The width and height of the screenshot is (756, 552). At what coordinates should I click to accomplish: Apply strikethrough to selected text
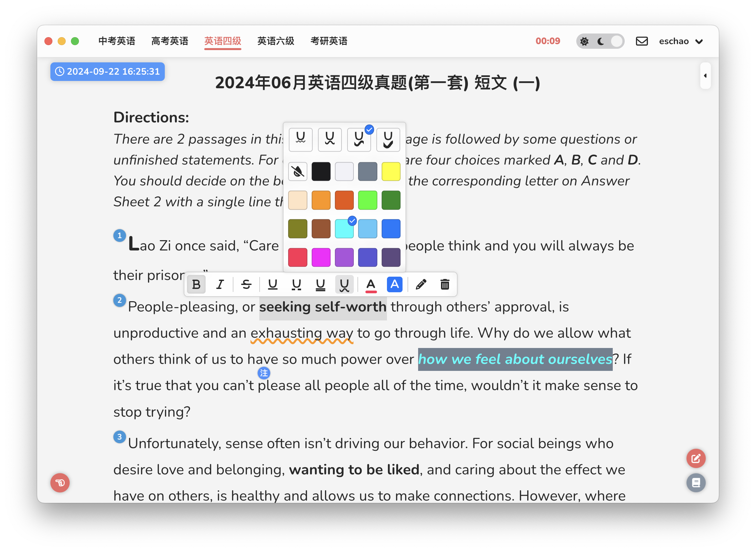pos(246,285)
